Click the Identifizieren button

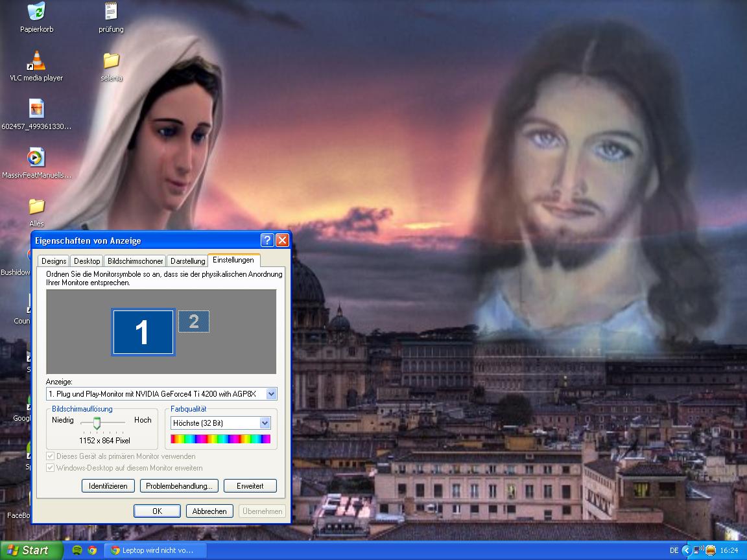click(x=108, y=486)
